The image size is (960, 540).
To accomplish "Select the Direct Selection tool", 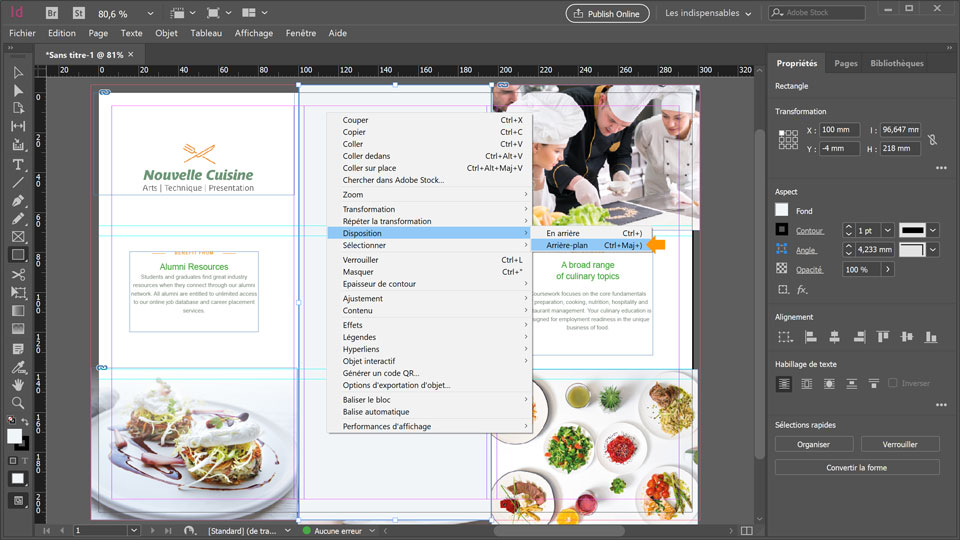I will click(x=18, y=91).
